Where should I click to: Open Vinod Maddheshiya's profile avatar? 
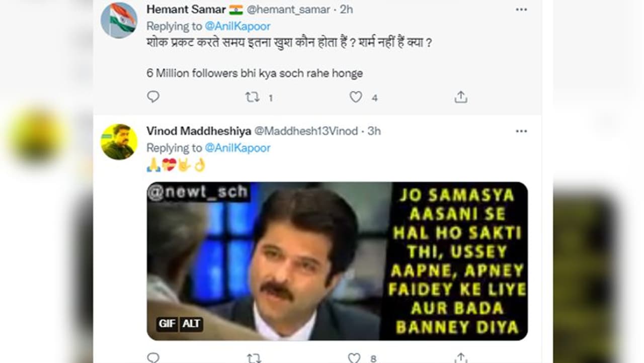pos(119,142)
